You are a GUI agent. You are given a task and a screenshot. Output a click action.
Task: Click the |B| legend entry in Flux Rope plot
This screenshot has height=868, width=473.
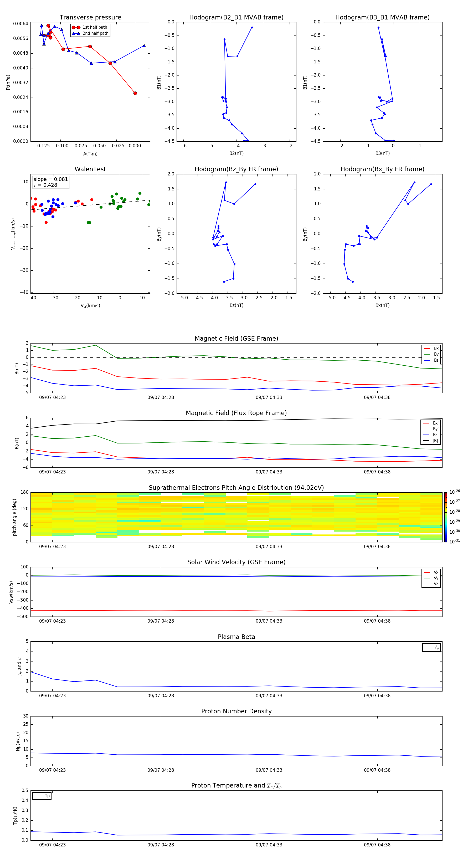click(x=431, y=441)
